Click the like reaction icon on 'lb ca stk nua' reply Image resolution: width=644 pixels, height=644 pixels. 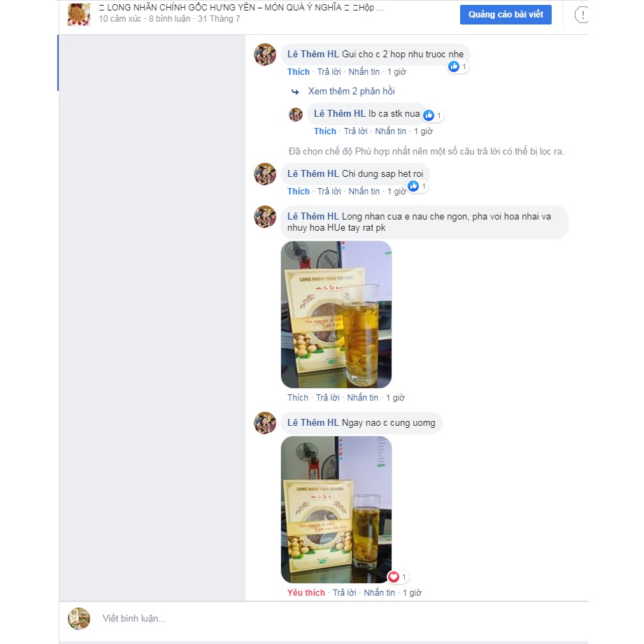click(x=429, y=115)
